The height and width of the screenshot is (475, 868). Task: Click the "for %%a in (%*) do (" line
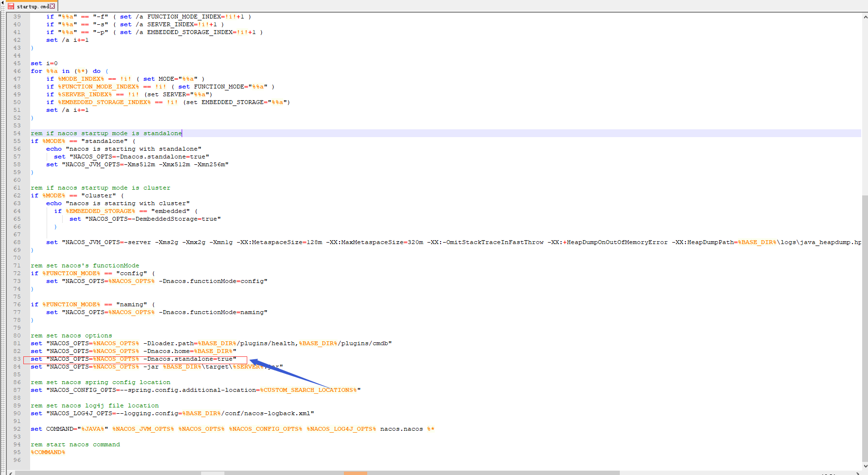[69, 71]
